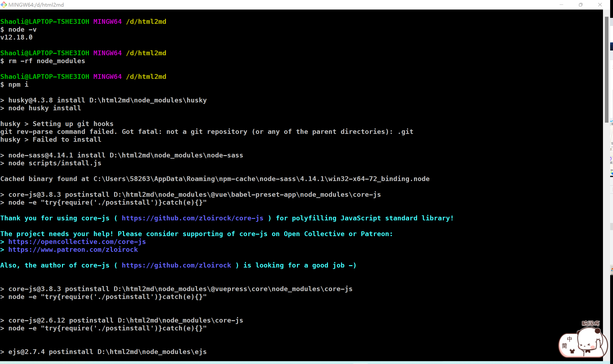Viewport: 613px width, 364px height.
Task: Click the Git Bash icon in title bar
Action: pos(4,5)
